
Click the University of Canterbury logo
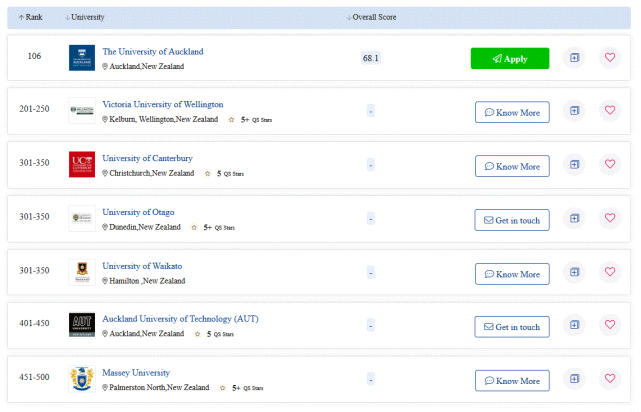tap(82, 165)
